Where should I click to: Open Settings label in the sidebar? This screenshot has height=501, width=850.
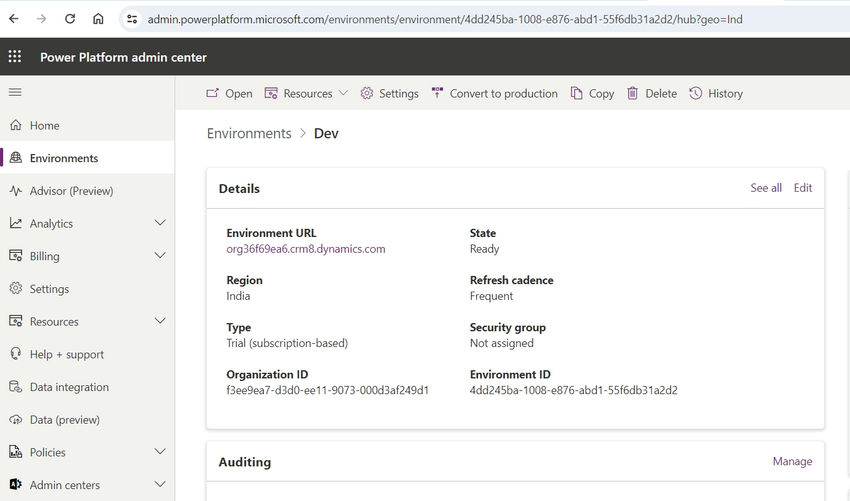[49, 289]
